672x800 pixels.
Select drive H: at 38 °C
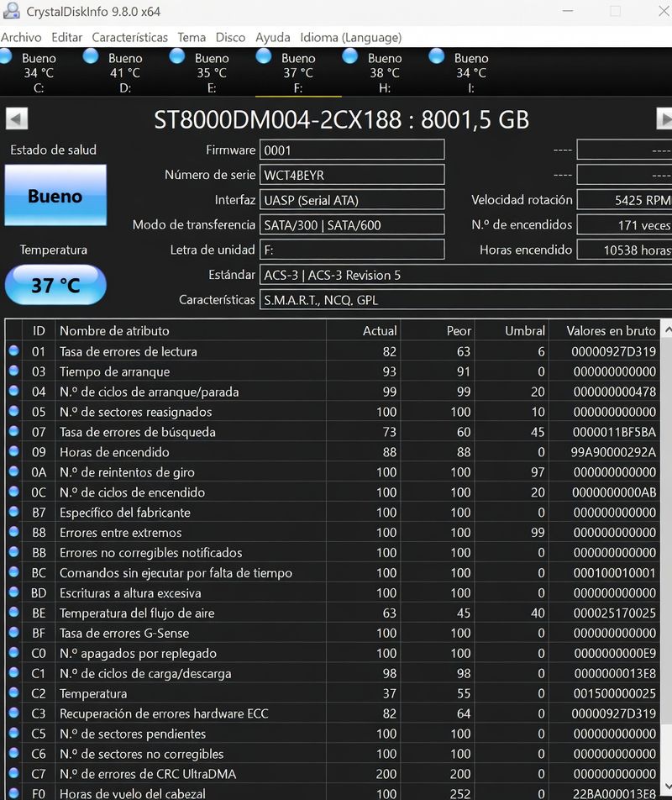click(x=385, y=72)
